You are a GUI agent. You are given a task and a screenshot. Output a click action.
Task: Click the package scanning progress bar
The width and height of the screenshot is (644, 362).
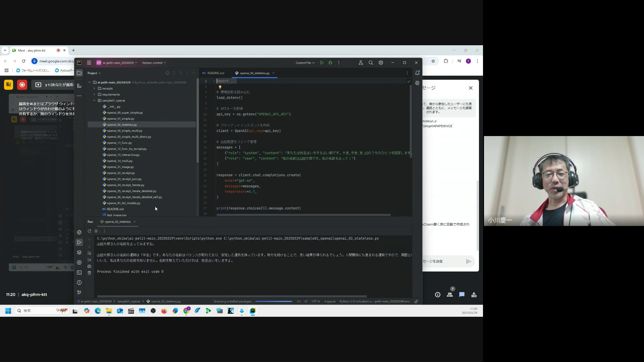click(273, 301)
